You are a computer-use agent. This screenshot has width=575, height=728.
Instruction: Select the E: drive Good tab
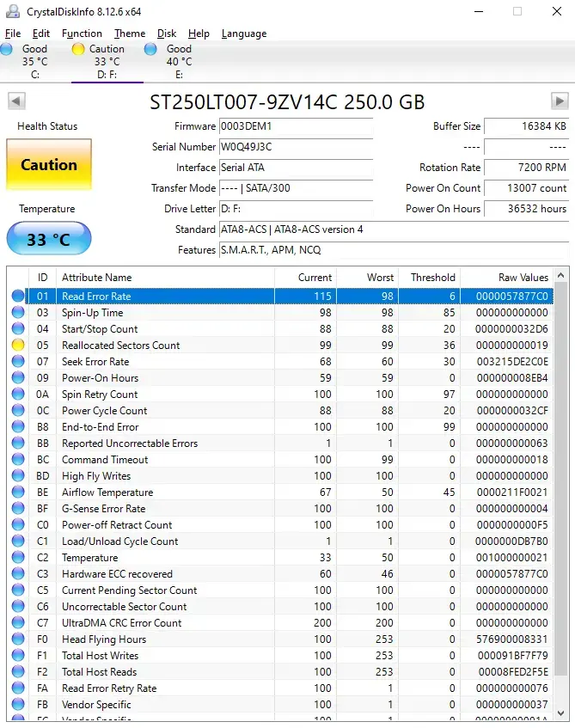click(x=179, y=61)
